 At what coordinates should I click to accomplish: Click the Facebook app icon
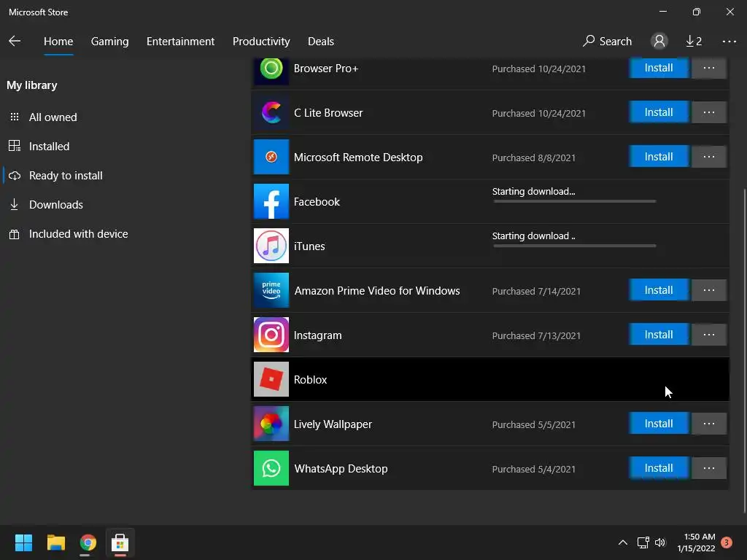pyautogui.click(x=271, y=201)
